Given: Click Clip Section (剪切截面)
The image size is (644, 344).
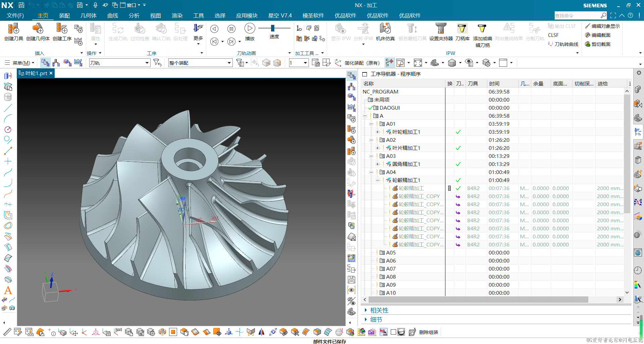Looking at the screenshot, I should coord(598,44).
